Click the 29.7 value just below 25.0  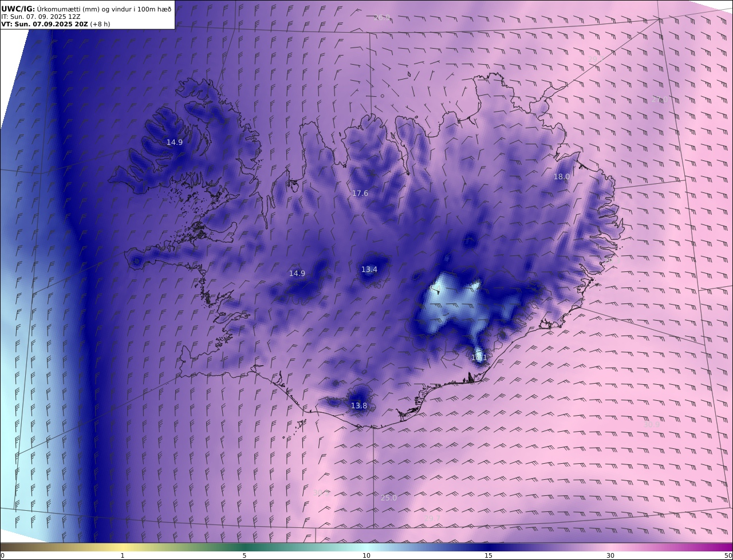coord(432,518)
